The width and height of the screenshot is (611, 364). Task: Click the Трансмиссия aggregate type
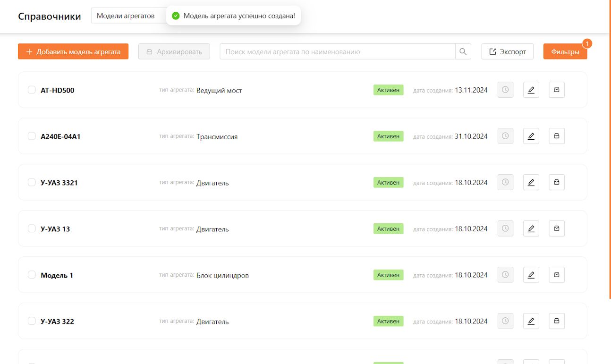pyautogui.click(x=217, y=136)
